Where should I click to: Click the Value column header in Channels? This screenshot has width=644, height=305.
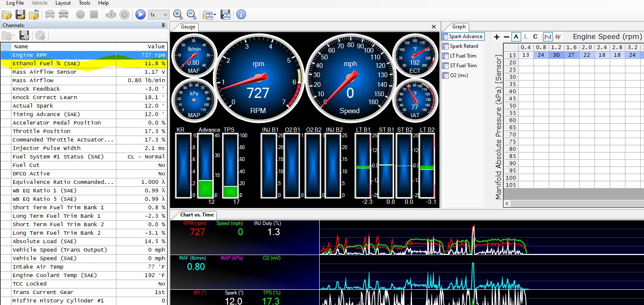pyautogui.click(x=141, y=47)
